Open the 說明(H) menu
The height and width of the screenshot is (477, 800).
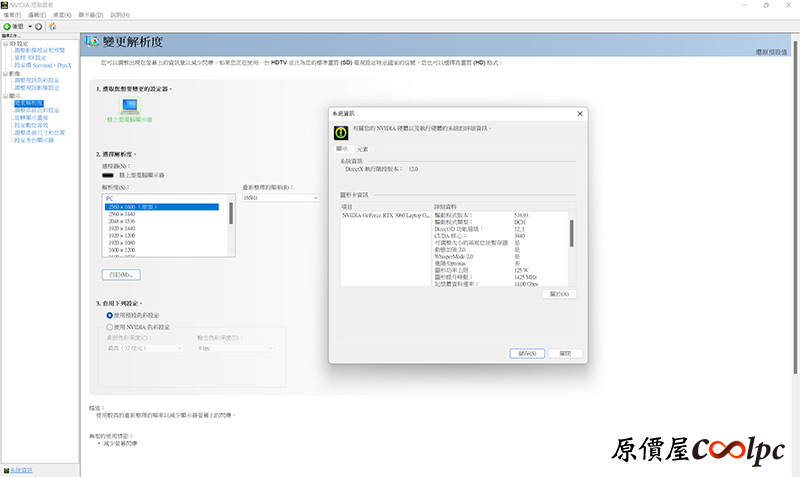tap(120, 15)
